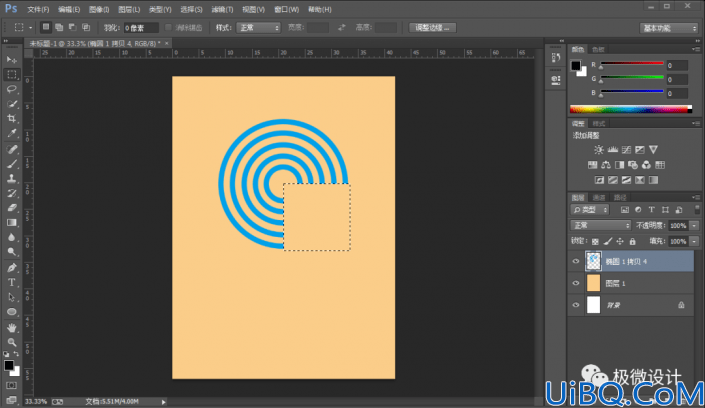This screenshot has height=408, width=705.
Task: Open the tool preset picker arrow
Action: (30, 28)
